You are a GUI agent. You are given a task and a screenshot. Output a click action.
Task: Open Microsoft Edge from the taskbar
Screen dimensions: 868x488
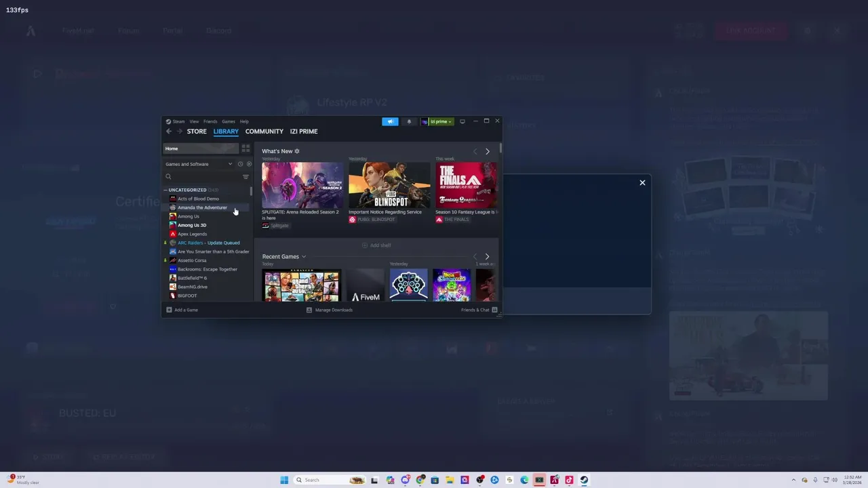tap(524, 480)
